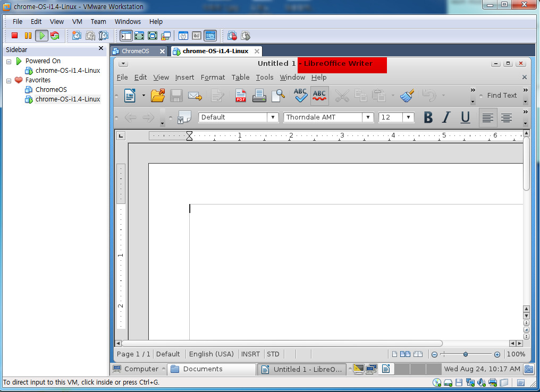Toggle AutoSpellcheck red underline button

click(319, 96)
